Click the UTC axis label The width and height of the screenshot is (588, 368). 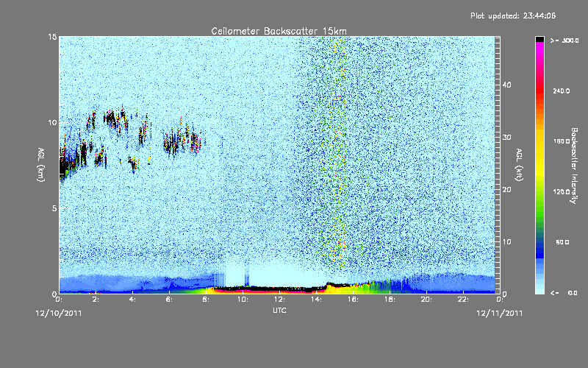click(x=279, y=311)
